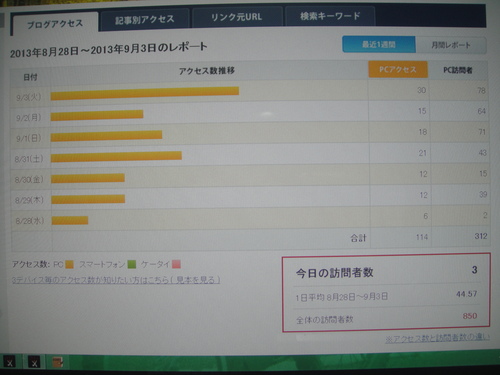This screenshot has height=375, width=500.
Task: Switch to 月間レポート view
Action: (x=451, y=45)
